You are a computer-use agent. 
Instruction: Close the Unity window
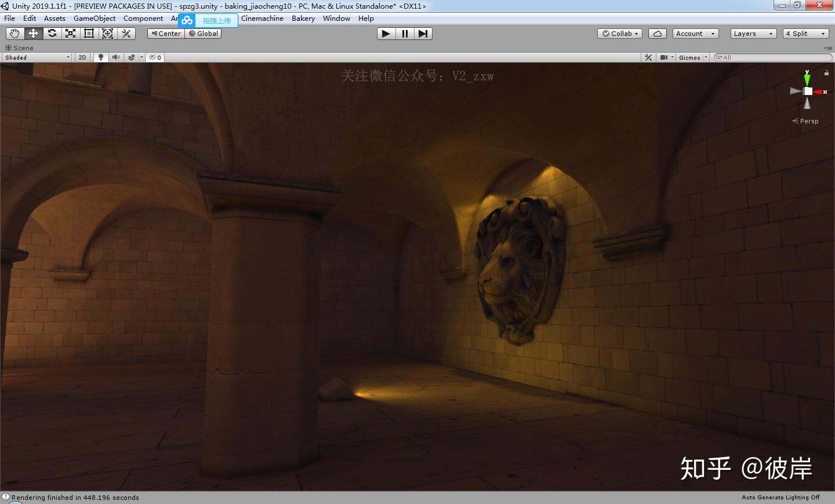click(820, 5)
